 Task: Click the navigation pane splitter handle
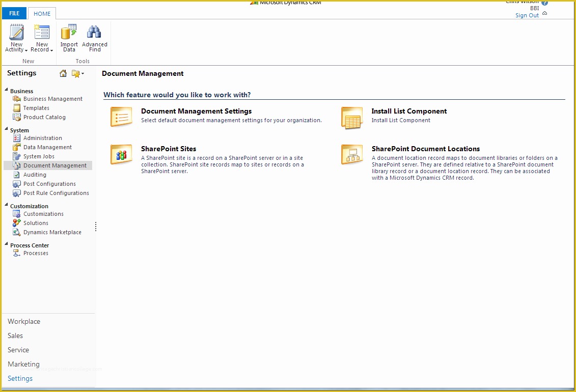pos(96,227)
